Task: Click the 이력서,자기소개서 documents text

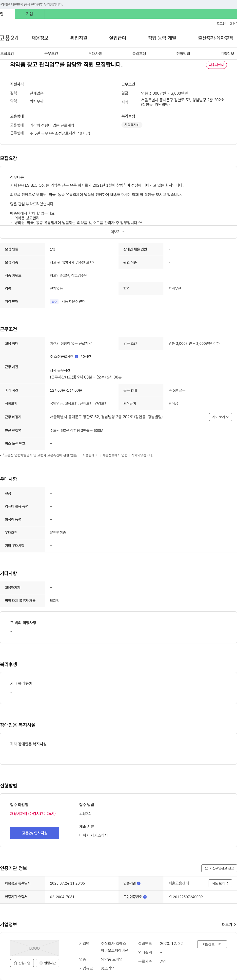Action: [93, 835]
